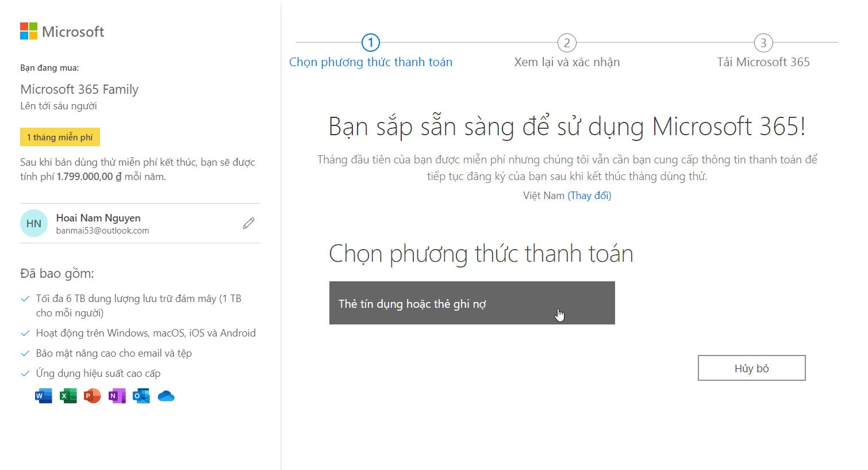Viewport: 868px width, 470px height.
Task: Click Bạn sắp sẵn sàng main heading
Action: [x=567, y=127]
